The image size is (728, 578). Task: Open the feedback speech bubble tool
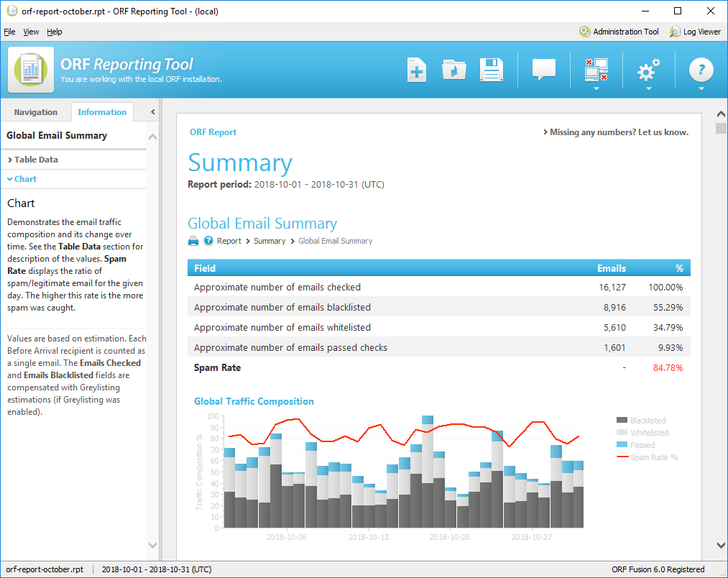[543, 69]
